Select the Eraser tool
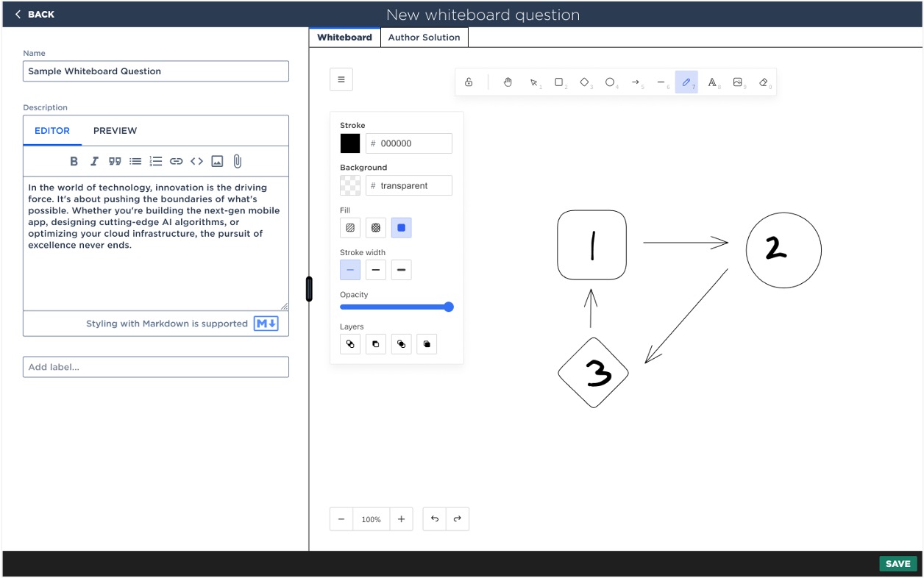 (x=763, y=82)
